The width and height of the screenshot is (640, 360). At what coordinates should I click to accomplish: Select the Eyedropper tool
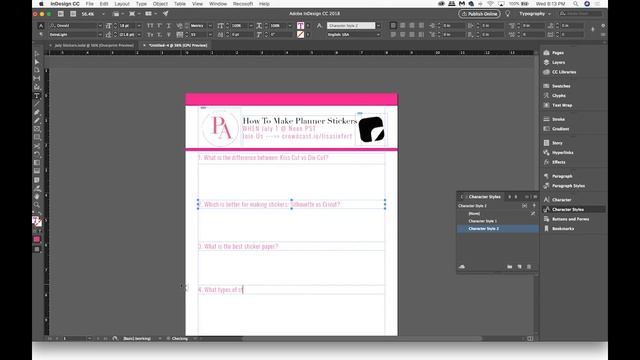37,188
